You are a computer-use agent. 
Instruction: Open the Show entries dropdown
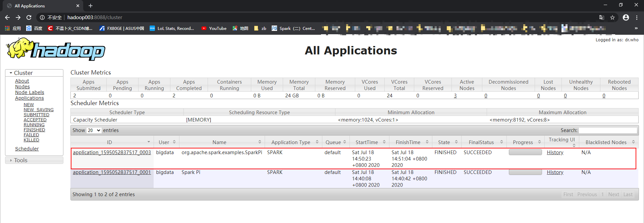click(x=94, y=130)
